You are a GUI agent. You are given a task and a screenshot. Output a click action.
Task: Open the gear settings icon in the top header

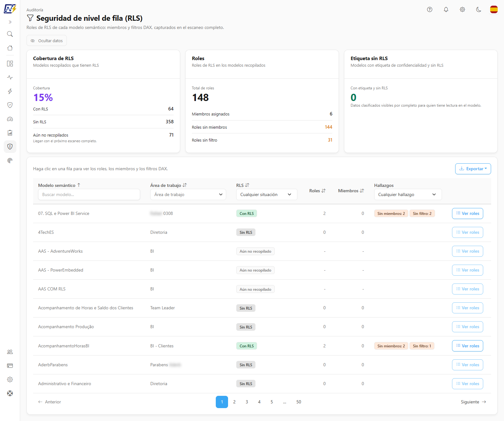point(462,9)
